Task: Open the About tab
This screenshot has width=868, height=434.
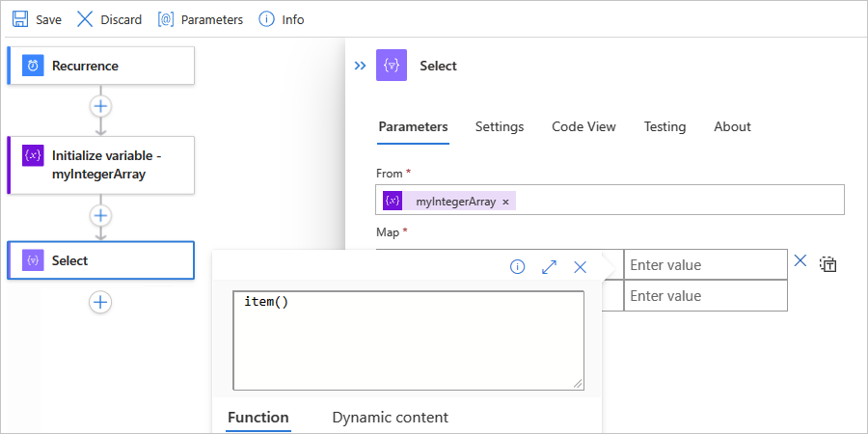Action: pyautogui.click(x=732, y=126)
